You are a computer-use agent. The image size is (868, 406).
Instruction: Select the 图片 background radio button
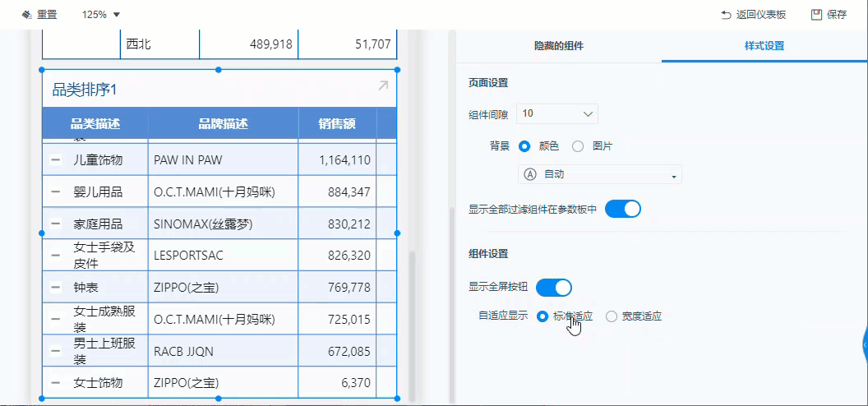578,146
